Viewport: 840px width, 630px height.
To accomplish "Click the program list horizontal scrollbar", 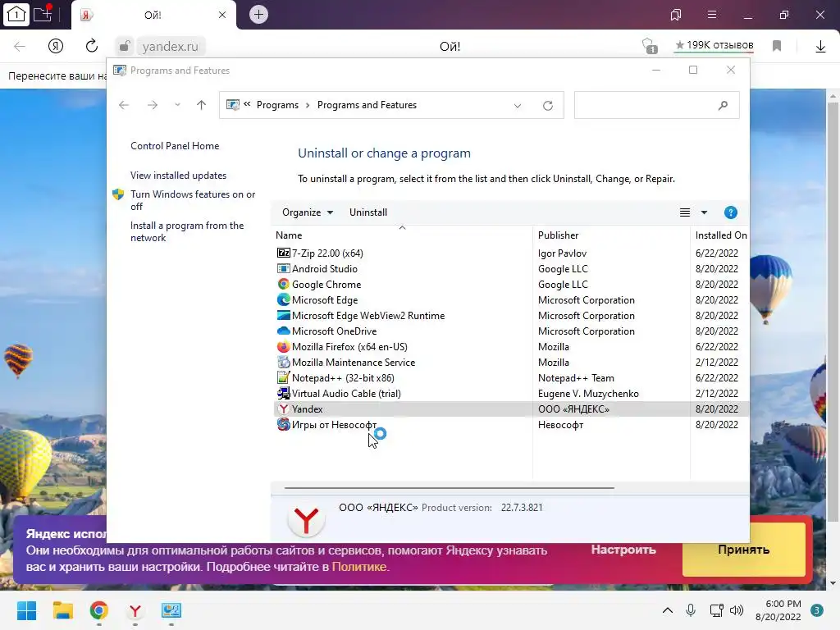I will click(449, 488).
